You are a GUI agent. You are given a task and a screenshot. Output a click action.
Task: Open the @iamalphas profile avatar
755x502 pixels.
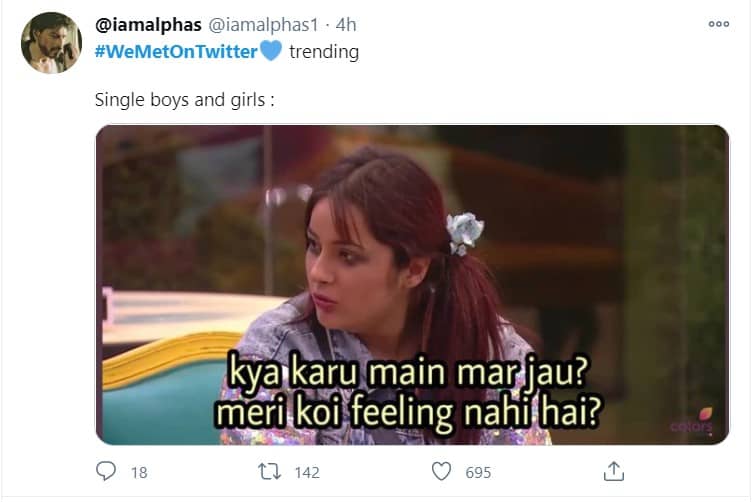tap(51, 43)
